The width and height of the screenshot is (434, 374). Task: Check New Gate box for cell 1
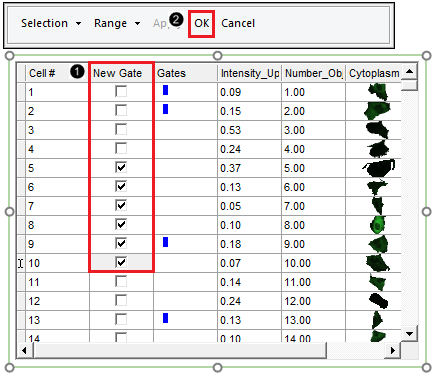pos(121,91)
